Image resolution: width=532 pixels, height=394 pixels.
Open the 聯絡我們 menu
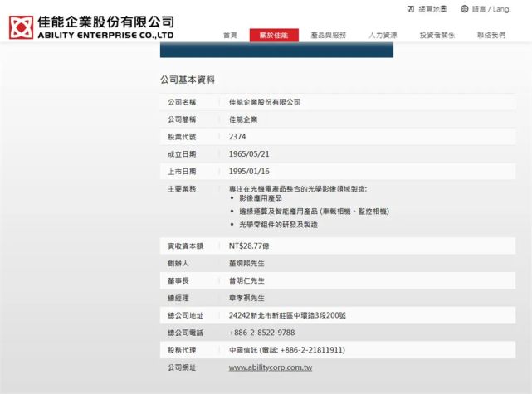[x=491, y=35]
